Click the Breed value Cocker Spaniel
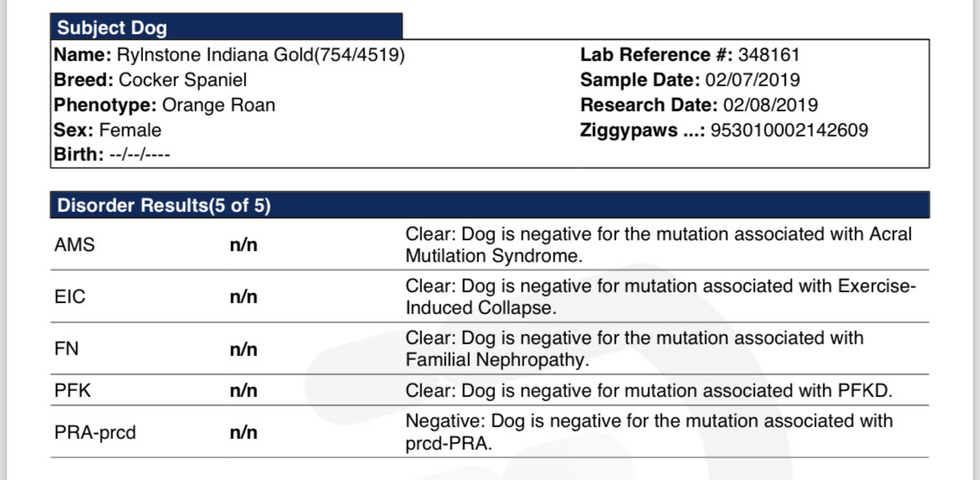980x480 pixels. (183, 80)
